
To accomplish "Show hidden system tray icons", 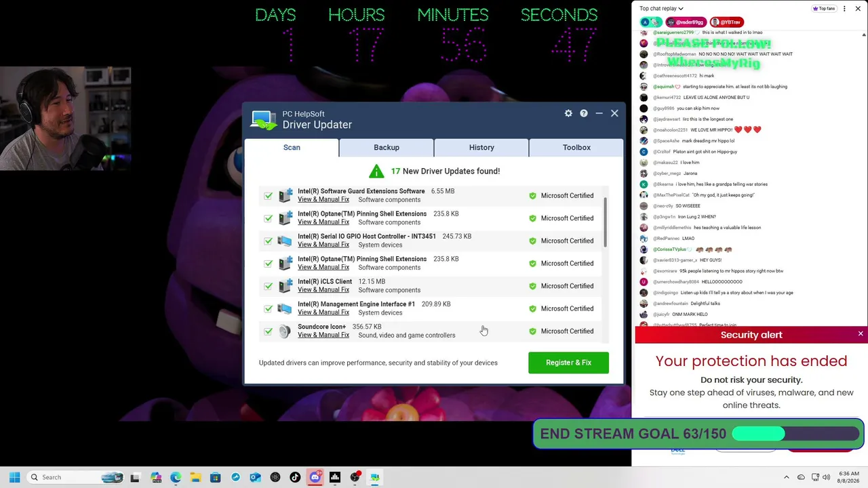I will pyautogui.click(x=787, y=477).
